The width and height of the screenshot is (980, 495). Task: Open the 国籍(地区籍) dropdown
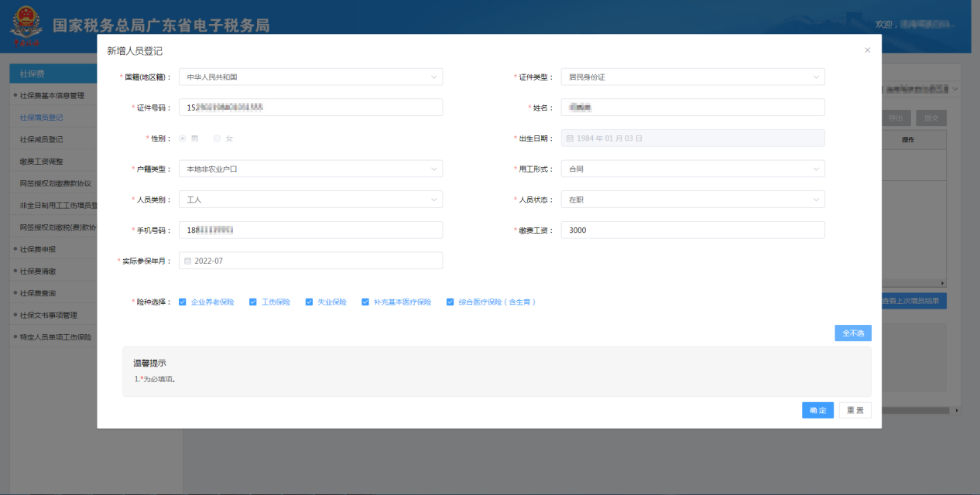(310, 77)
